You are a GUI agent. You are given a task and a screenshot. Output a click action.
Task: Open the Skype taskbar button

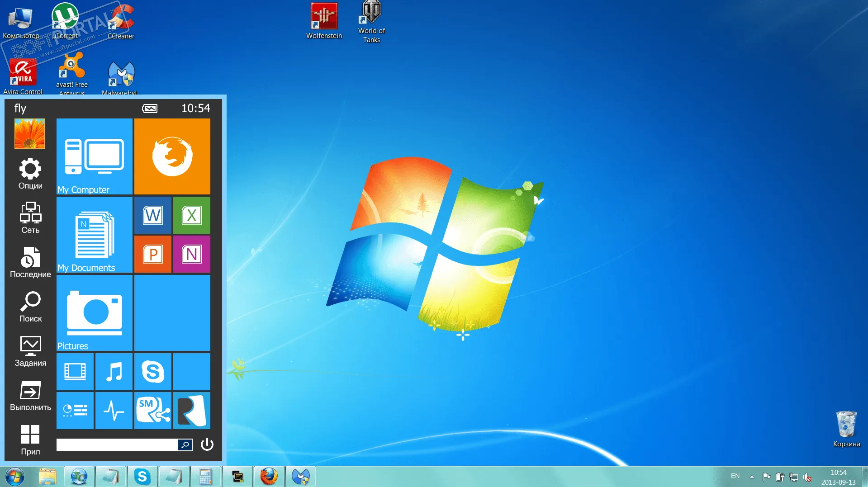(x=142, y=477)
